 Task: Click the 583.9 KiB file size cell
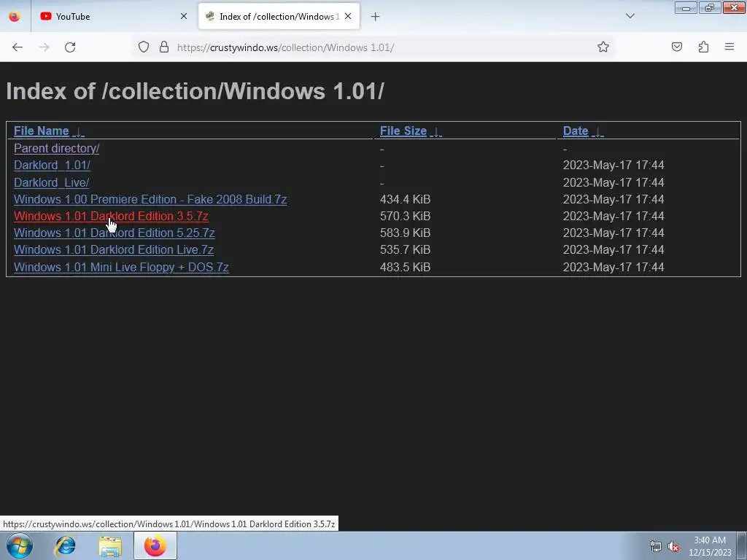pyautogui.click(x=405, y=233)
